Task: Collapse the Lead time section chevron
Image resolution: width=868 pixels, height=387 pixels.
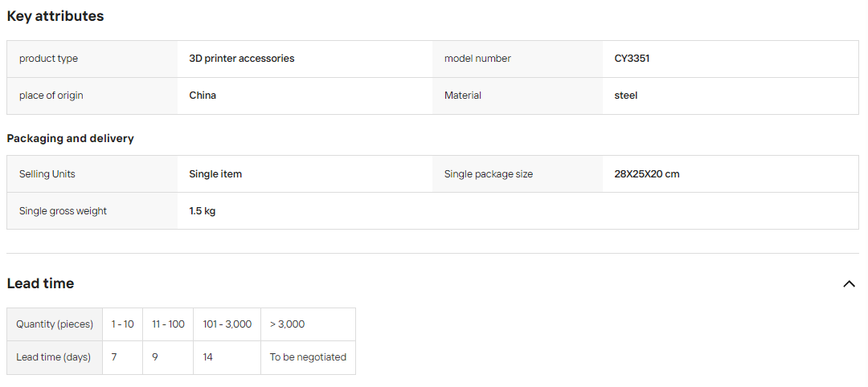Action: (849, 283)
